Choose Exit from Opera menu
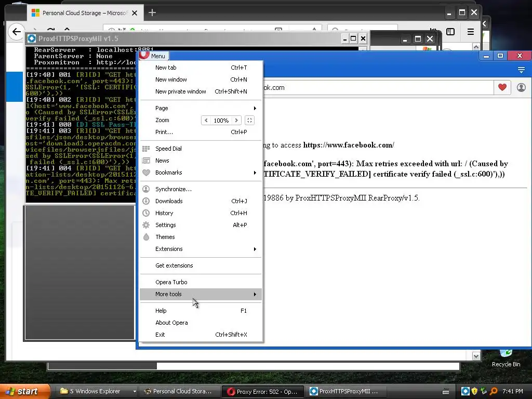Screen dimensions: 532x399 pyautogui.click(x=201, y=335)
